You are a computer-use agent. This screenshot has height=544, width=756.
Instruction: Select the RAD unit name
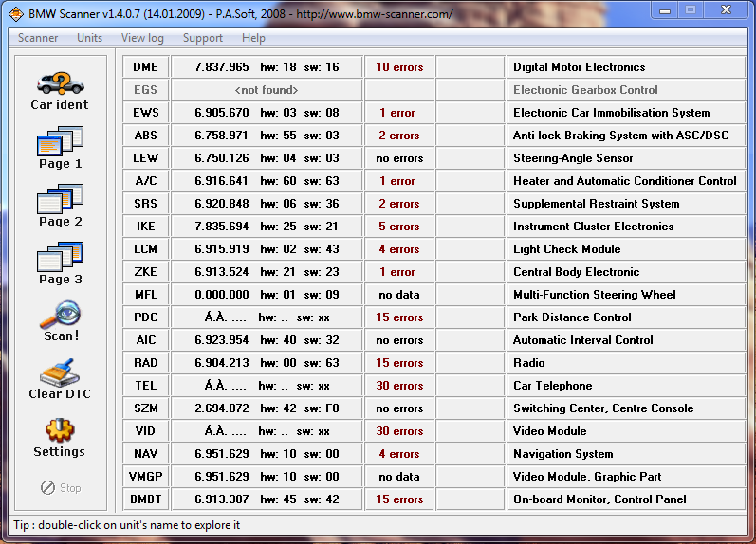146,363
